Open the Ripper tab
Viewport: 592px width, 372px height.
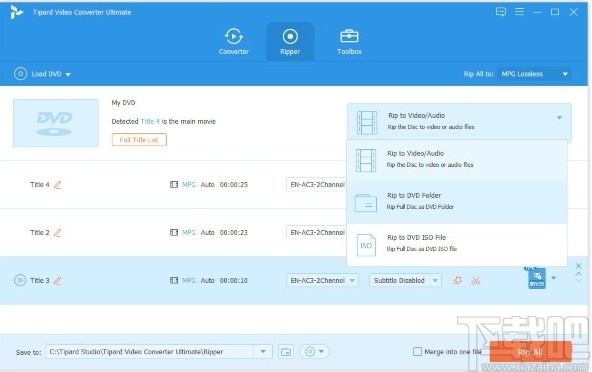[290, 42]
